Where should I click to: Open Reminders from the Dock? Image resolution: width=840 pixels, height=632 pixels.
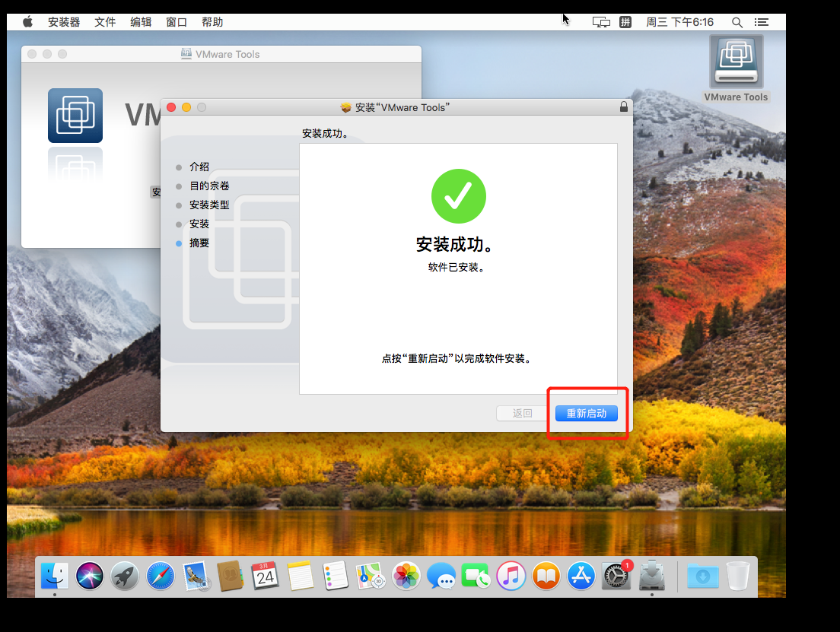(336, 576)
